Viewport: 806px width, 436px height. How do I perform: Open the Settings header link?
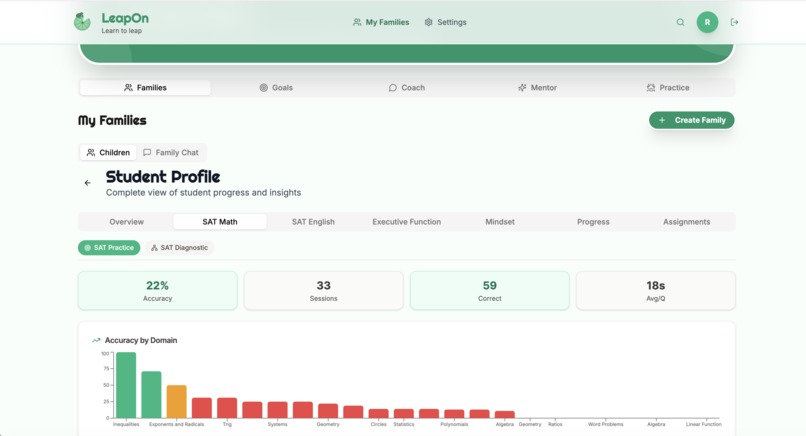[445, 22]
